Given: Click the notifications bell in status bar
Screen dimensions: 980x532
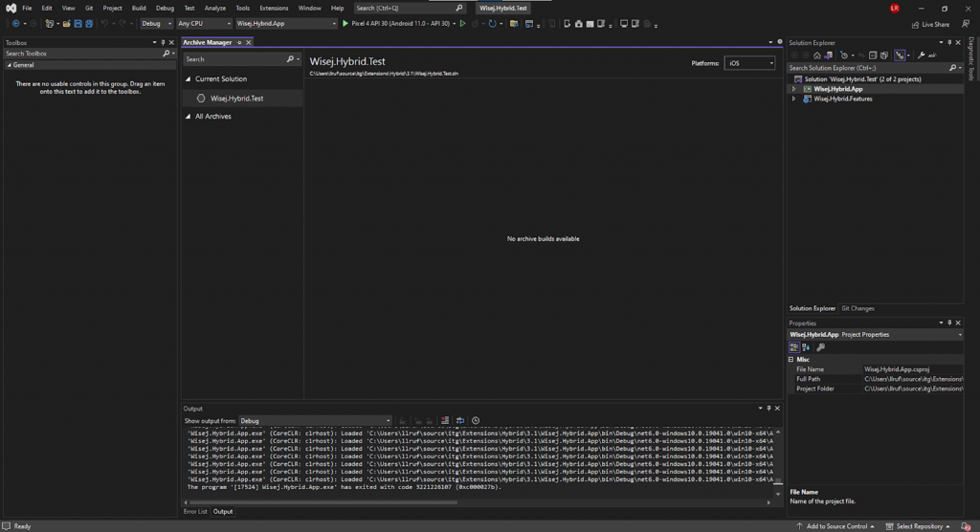Looking at the screenshot, I should (x=966, y=526).
